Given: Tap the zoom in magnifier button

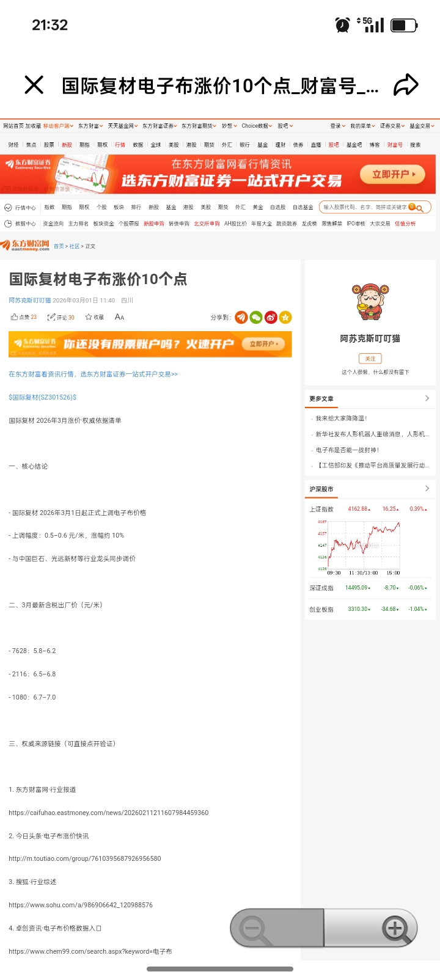Looking at the screenshot, I should point(370,929).
